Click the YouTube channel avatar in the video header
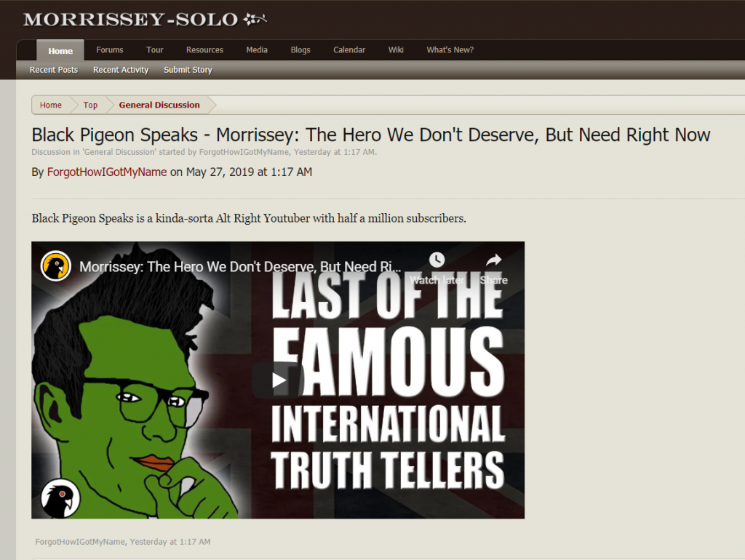The height and width of the screenshot is (560, 745). coord(55,266)
